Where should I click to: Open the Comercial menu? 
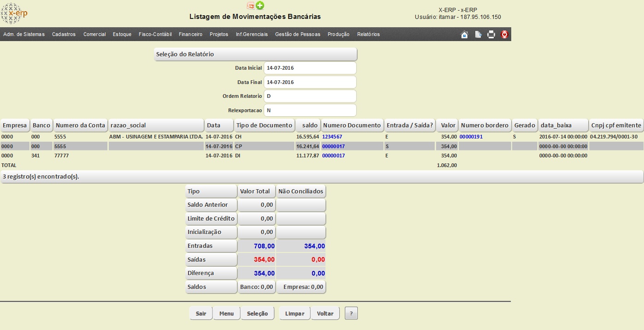[95, 34]
